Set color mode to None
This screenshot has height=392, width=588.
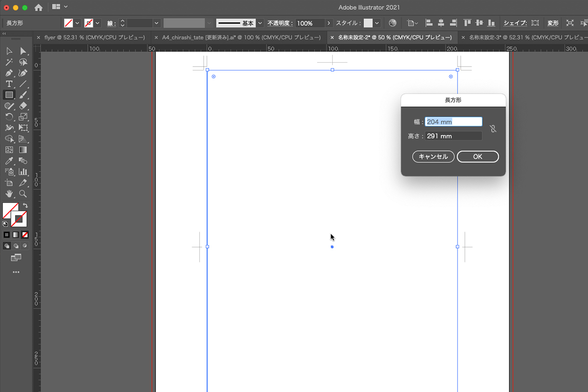25,235
